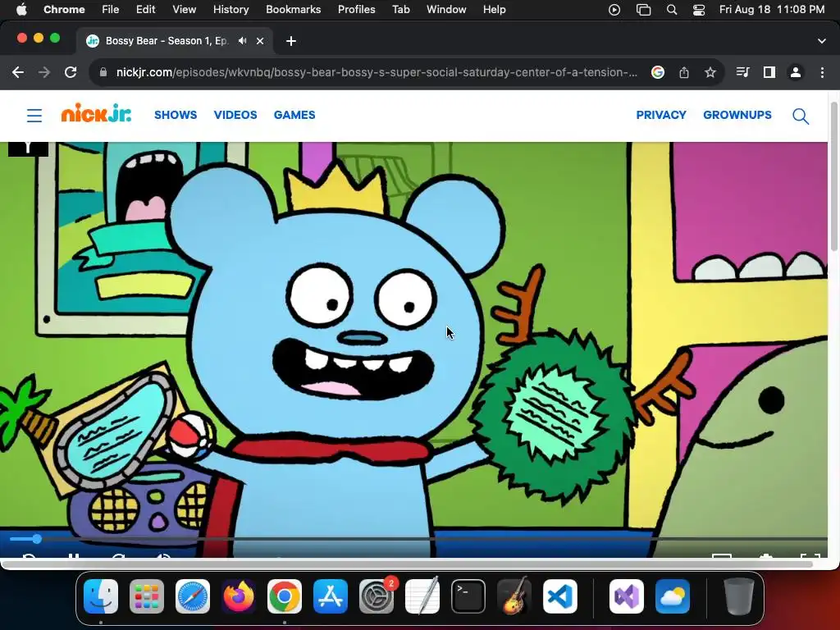Viewport: 840px width, 630px height.
Task: Reload the current page
Action: [x=71, y=72]
